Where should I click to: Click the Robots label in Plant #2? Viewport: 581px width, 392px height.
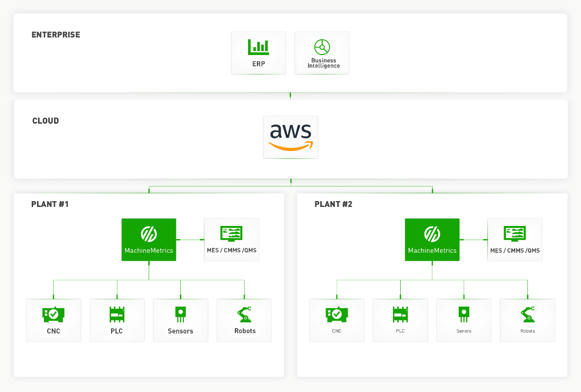(x=528, y=331)
